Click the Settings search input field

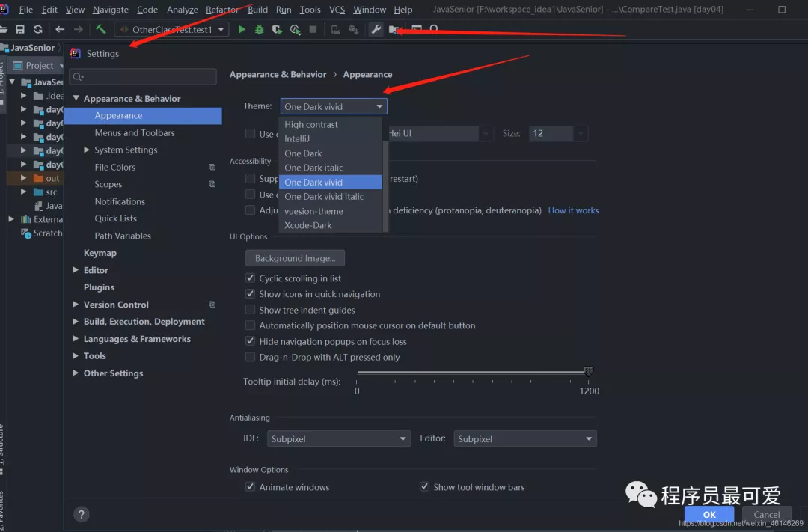click(143, 77)
